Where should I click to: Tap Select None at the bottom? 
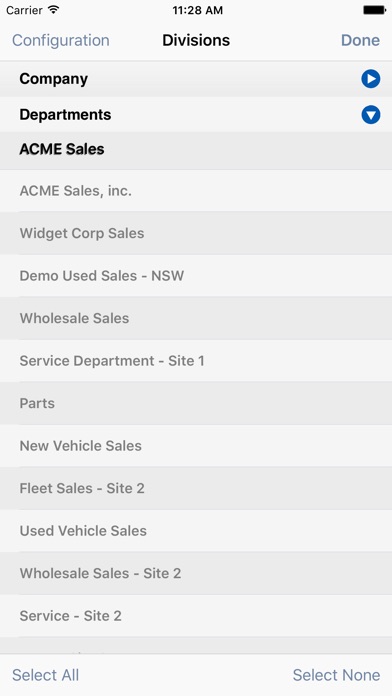pyautogui.click(x=336, y=675)
